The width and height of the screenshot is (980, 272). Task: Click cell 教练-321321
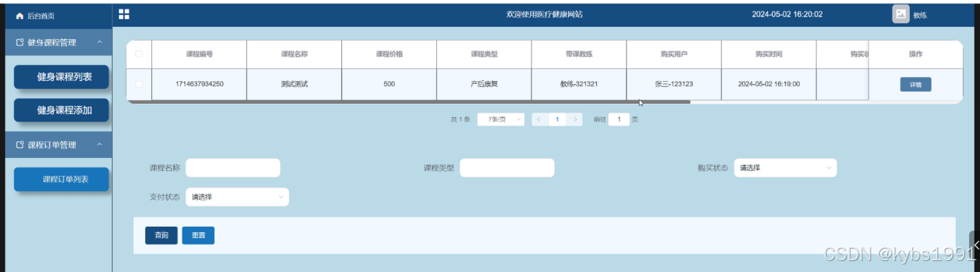[x=579, y=84]
